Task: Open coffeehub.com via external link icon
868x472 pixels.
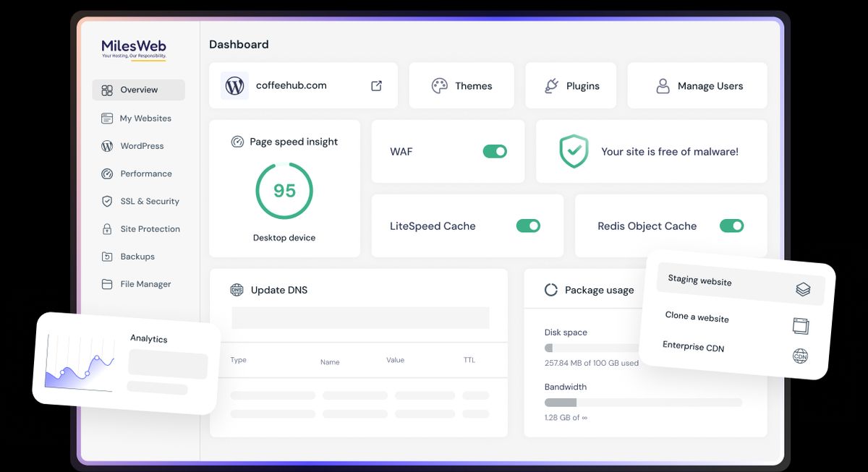Action: tap(376, 86)
